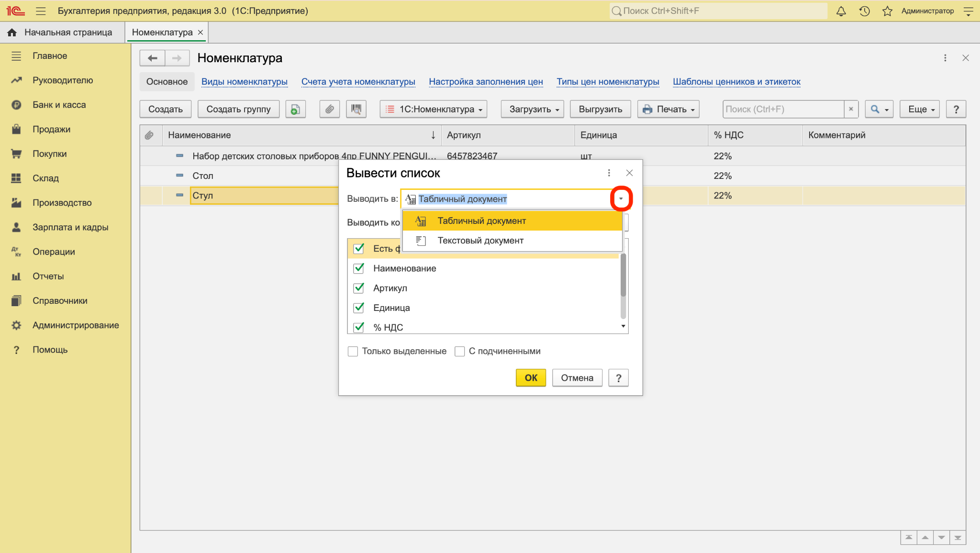
Task: Close the Номенклатура tab
Action: tap(200, 32)
